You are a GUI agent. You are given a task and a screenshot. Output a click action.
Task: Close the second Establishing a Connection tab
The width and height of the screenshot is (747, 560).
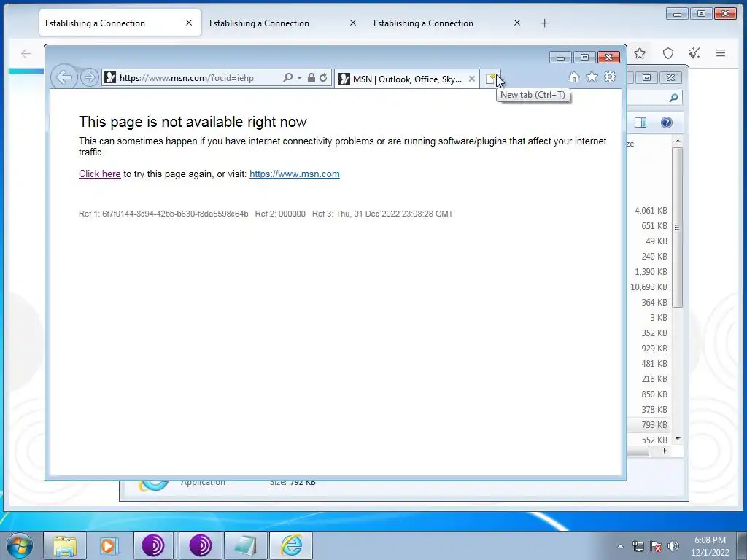352,23
